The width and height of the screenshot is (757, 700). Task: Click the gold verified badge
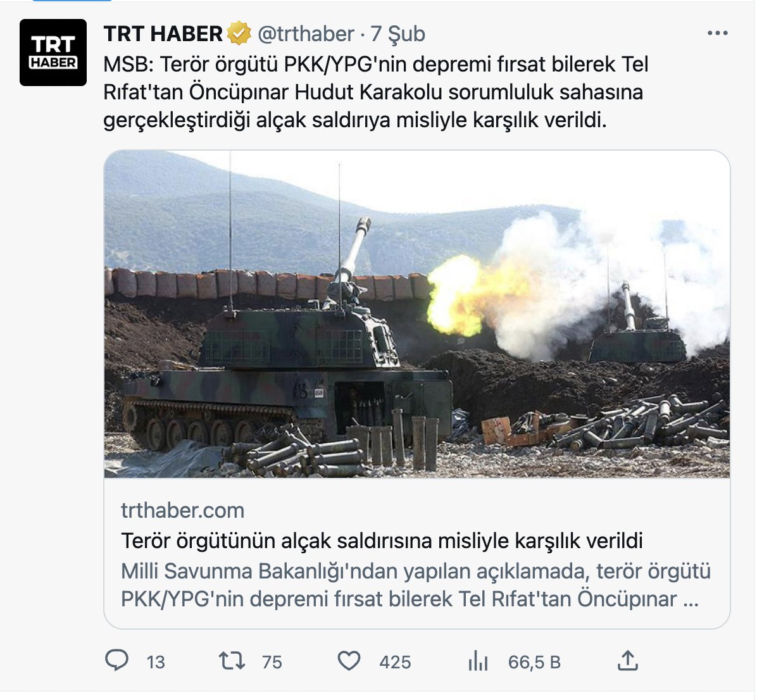[239, 34]
